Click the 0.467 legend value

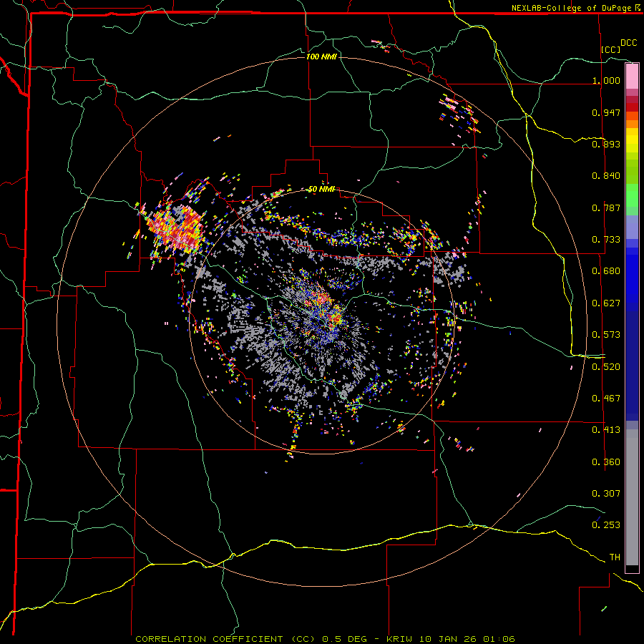pyautogui.click(x=606, y=399)
